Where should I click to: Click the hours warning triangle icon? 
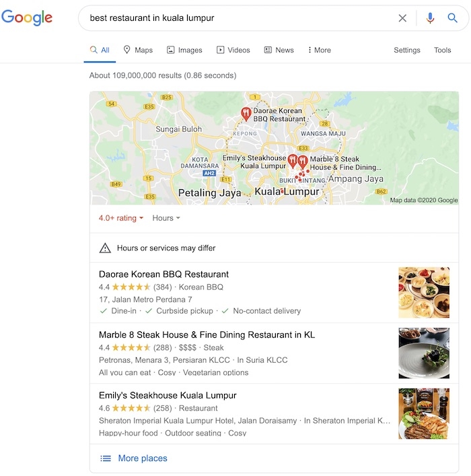(105, 248)
